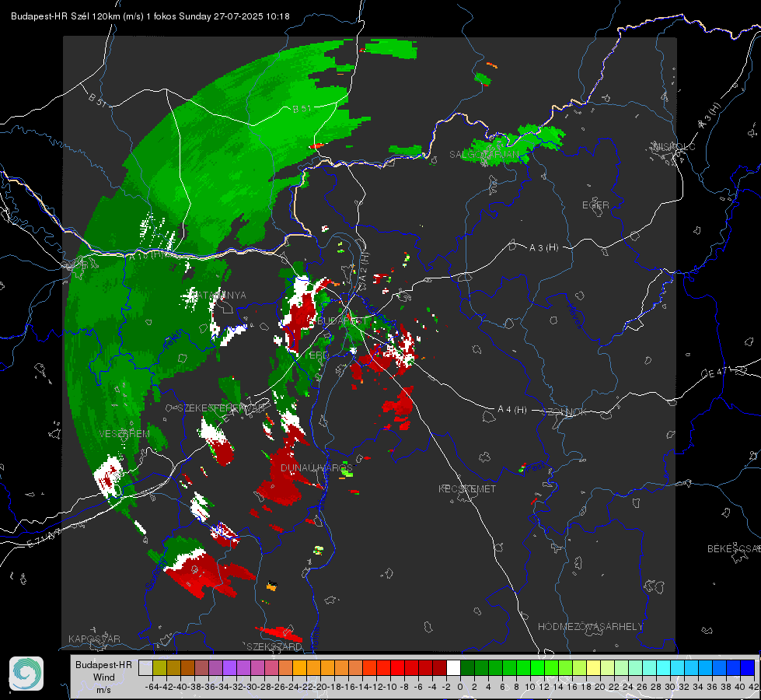Click the ERD town label
Screen dimensions: 761x700
tap(319, 355)
